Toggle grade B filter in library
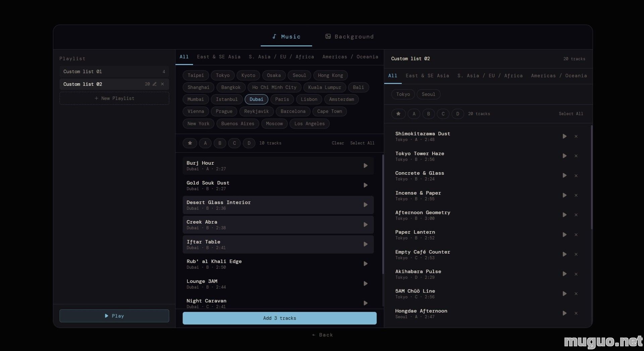 tap(220, 143)
